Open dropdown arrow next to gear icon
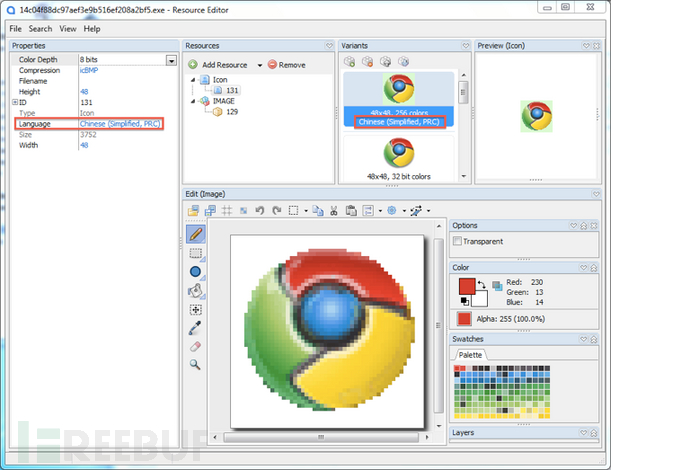This screenshot has height=470, width=690. pos(404,211)
